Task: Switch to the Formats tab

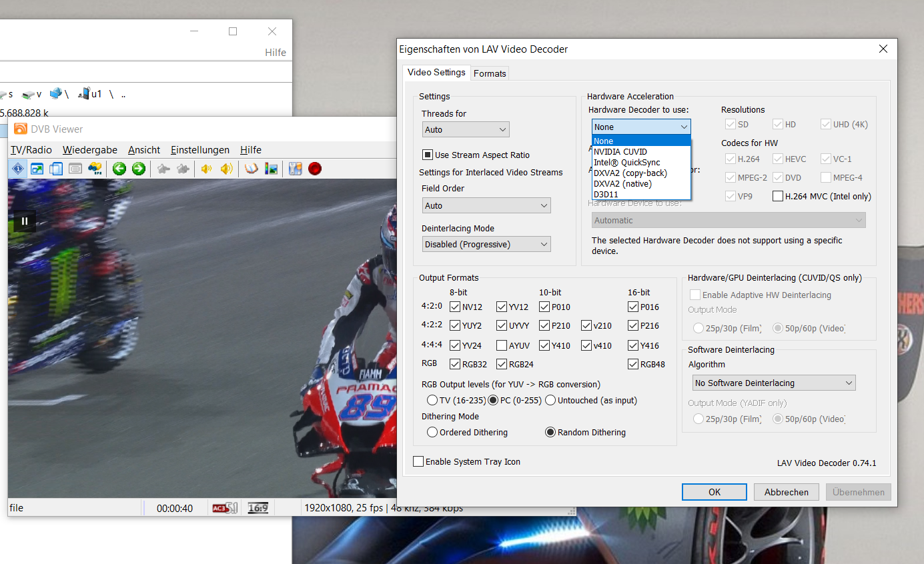Action: [490, 73]
